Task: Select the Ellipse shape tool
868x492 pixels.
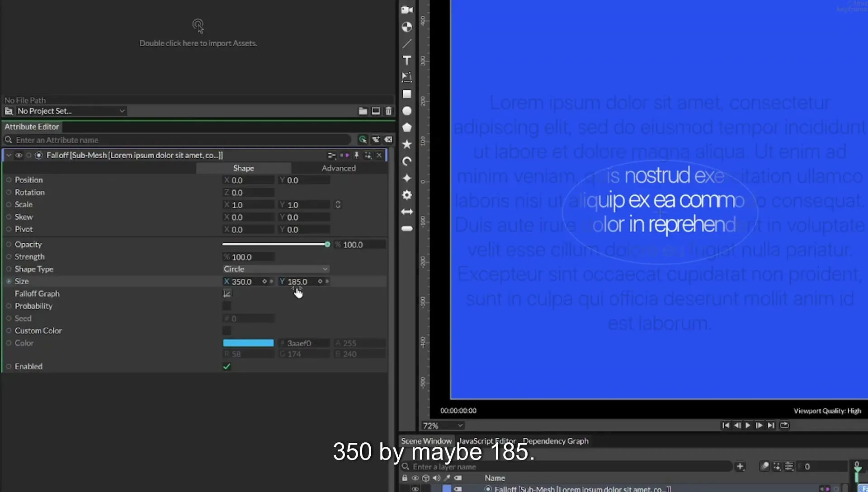Action: point(407,111)
